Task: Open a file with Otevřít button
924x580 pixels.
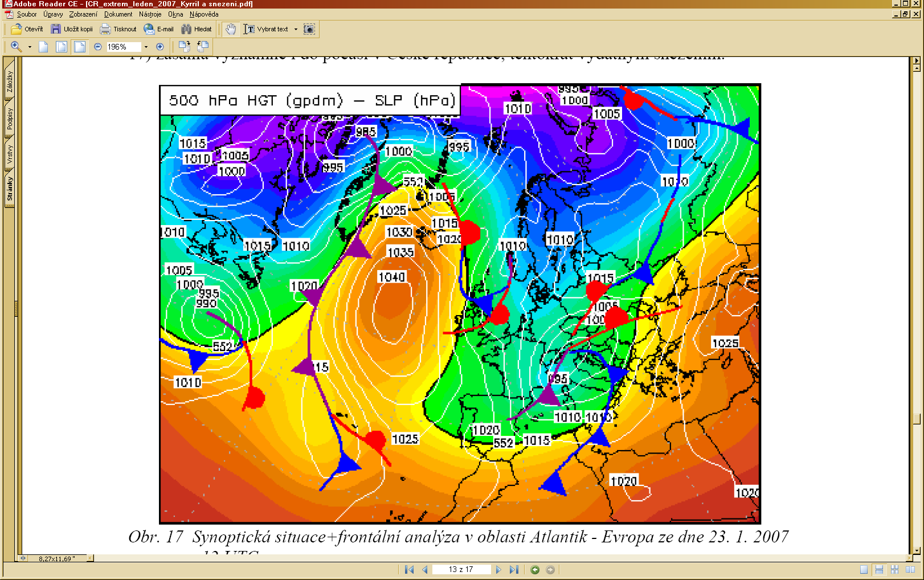Action: pos(27,29)
